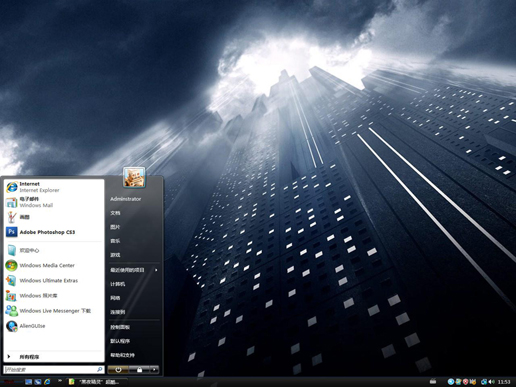Launch Internet Explorer from the Start menu
The image size is (516, 387).
tap(54, 187)
